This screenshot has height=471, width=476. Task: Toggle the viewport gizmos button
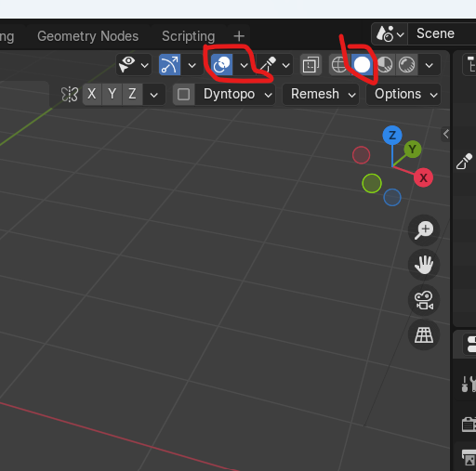(169, 65)
